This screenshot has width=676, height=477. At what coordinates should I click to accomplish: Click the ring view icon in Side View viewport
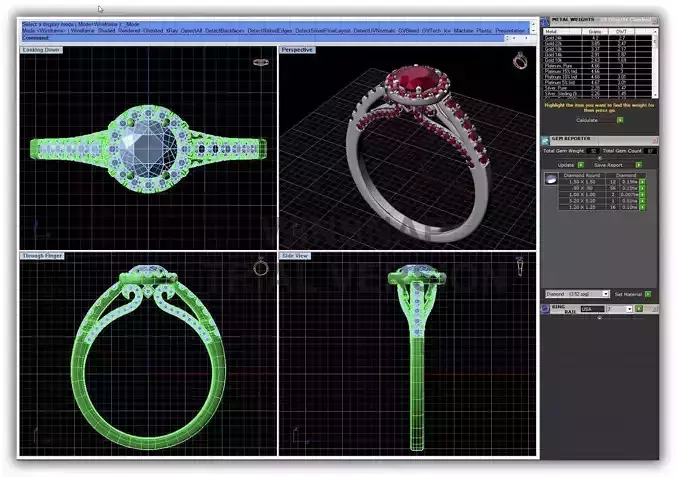click(520, 266)
